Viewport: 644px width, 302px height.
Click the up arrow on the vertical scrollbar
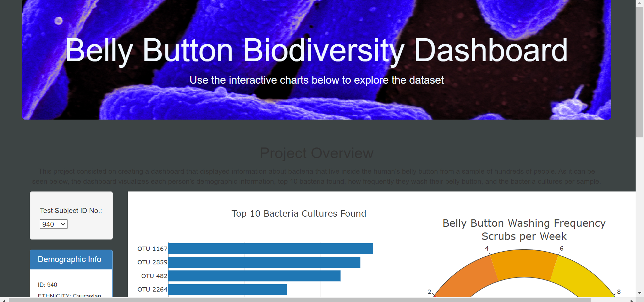640,3
